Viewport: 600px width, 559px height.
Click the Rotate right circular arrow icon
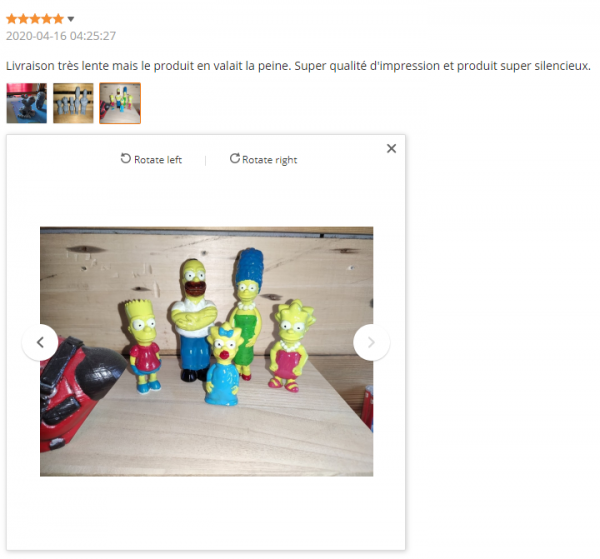click(235, 158)
